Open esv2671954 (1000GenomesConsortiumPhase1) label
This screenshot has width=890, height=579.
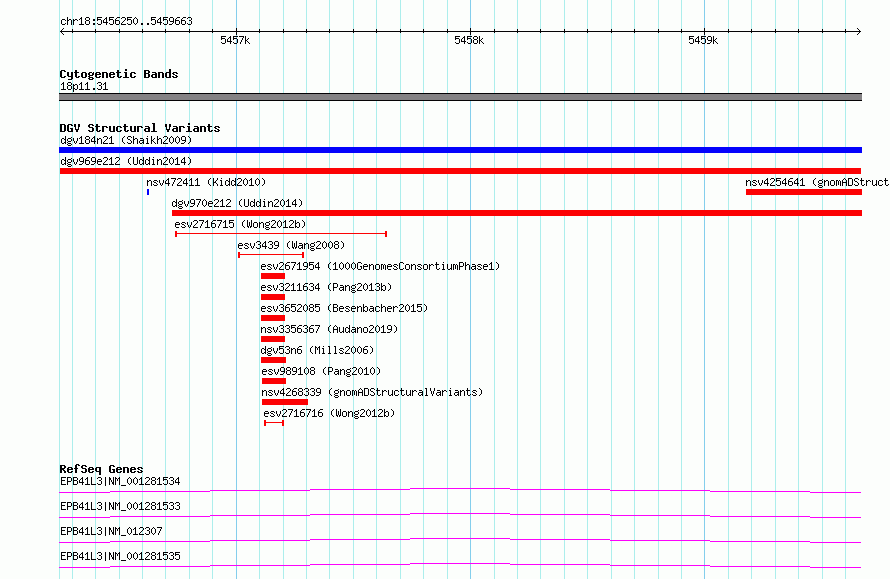coord(380,266)
